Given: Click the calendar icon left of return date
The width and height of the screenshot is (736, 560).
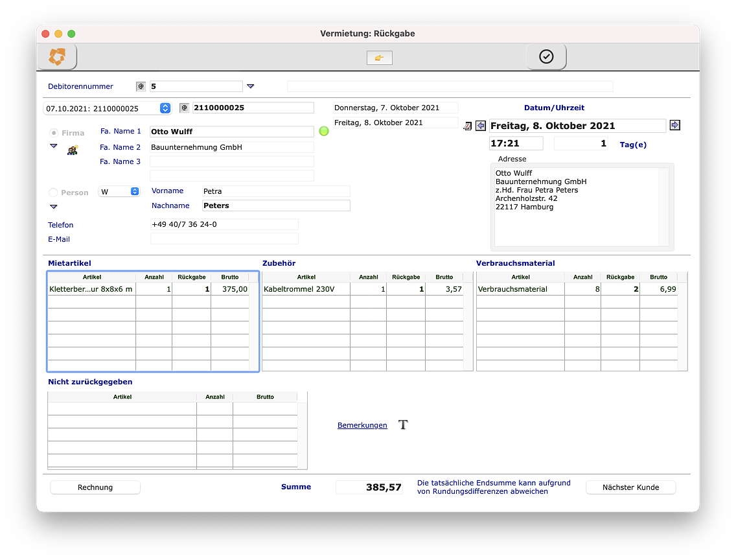Looking at the screenshot, I should [467, 126].
